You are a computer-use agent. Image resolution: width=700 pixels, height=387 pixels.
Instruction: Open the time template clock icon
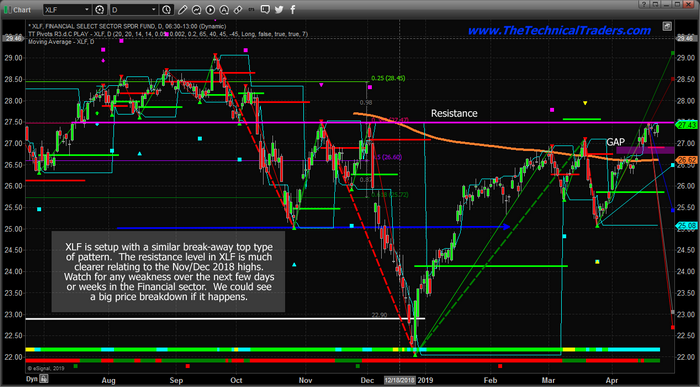pos(167,9)
